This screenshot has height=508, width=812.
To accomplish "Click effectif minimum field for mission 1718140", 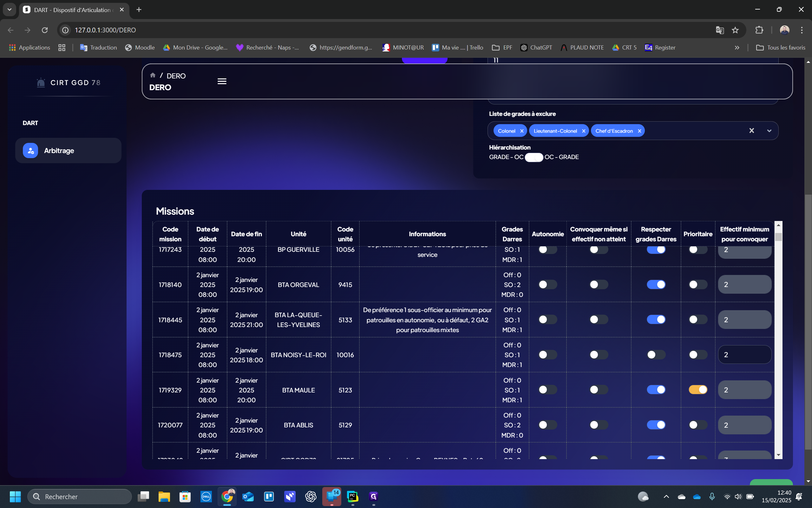I will (x=744, y=284).
